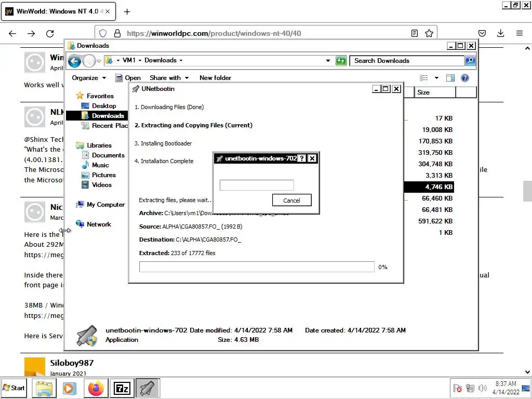Open the VM1 breadcrumb dropdown arrow

click(140, 60)
